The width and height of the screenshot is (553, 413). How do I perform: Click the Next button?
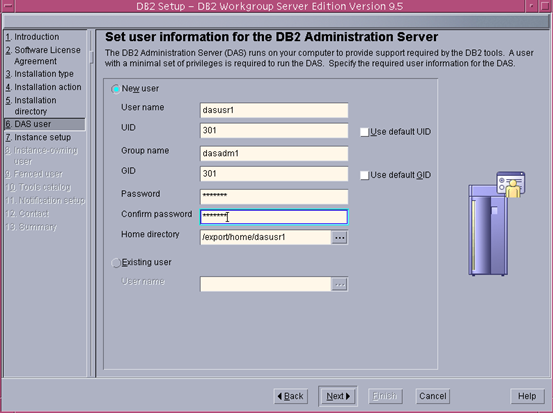pos(338,396)
